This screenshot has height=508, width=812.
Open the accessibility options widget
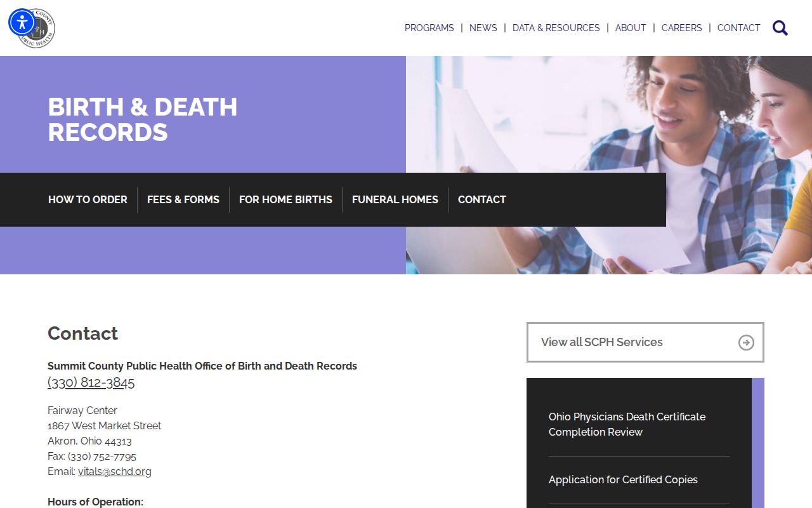(22, 22)
